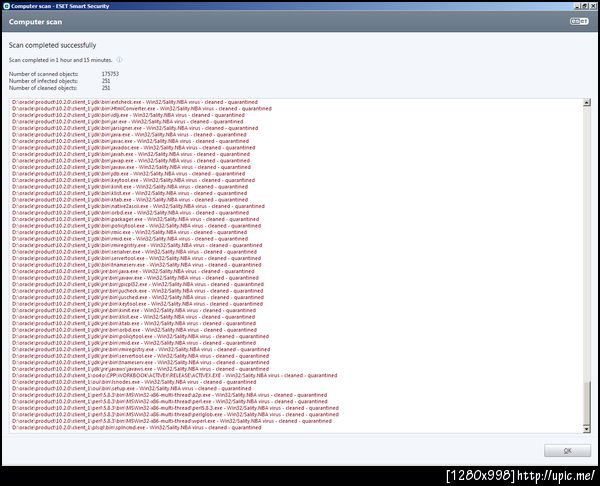Select the javadoc.exe infection entry
Image resolution: width=600 pixels, height=486 pixels.
(134, 148)
